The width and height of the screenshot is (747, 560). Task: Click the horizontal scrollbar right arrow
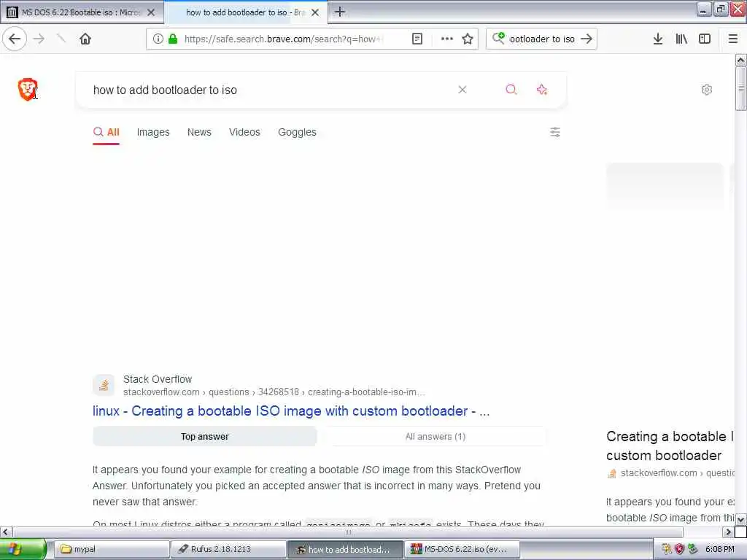click(727, 532)
